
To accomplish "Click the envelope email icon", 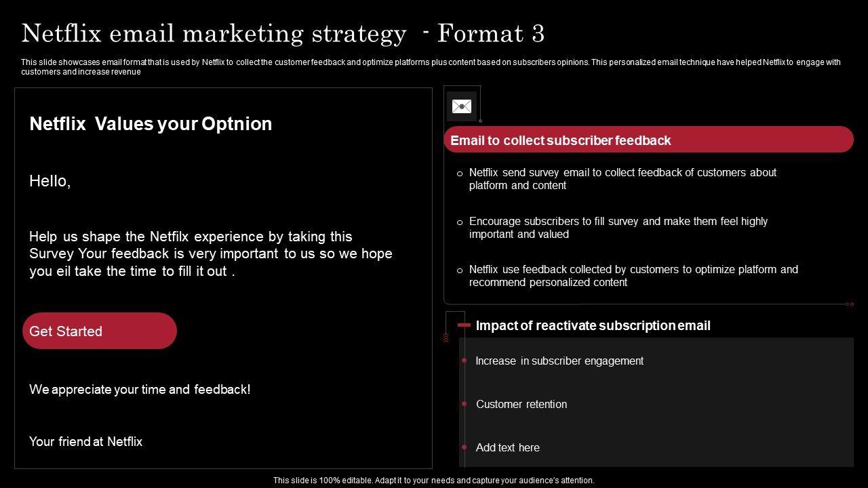I will coord(462,106).
